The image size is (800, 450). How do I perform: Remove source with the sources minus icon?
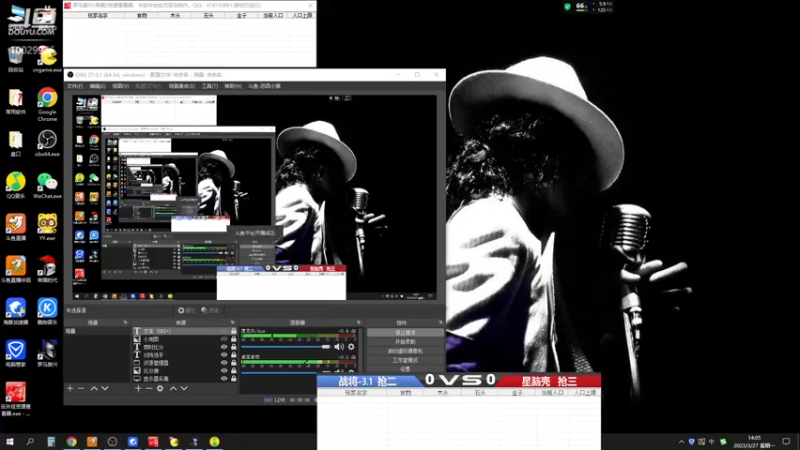(148, 388)
